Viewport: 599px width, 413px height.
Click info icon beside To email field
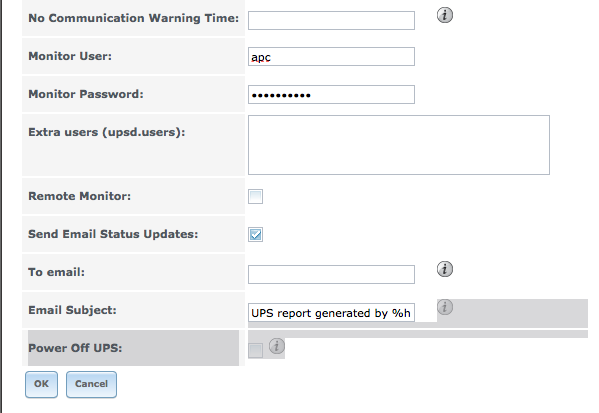pyautogui.click(x=445, y=269)
